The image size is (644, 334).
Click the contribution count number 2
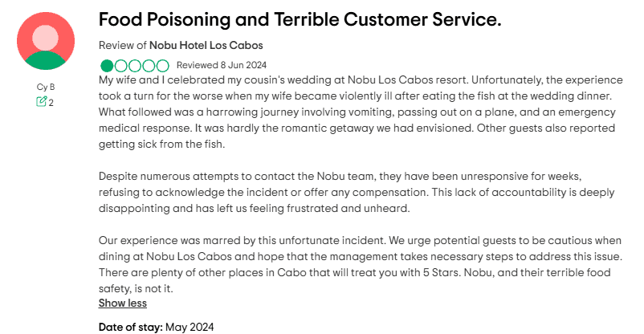point(51,102)
